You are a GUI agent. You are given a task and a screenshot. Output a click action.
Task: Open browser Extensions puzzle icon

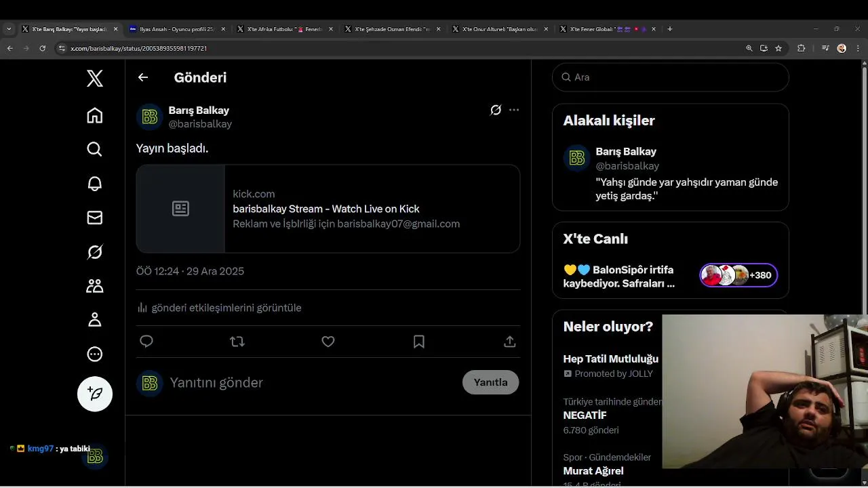tap(802, 48)
